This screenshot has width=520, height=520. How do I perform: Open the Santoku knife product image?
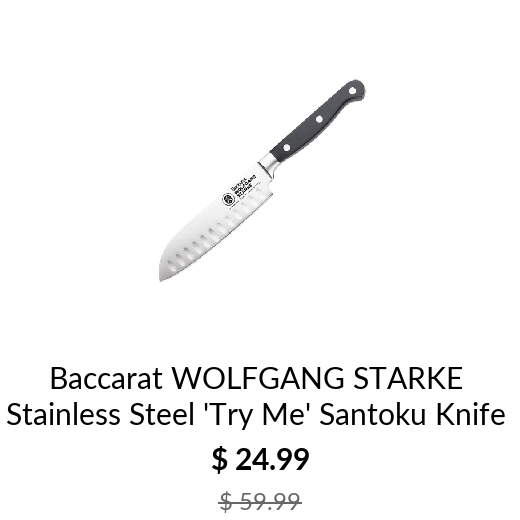262,180
